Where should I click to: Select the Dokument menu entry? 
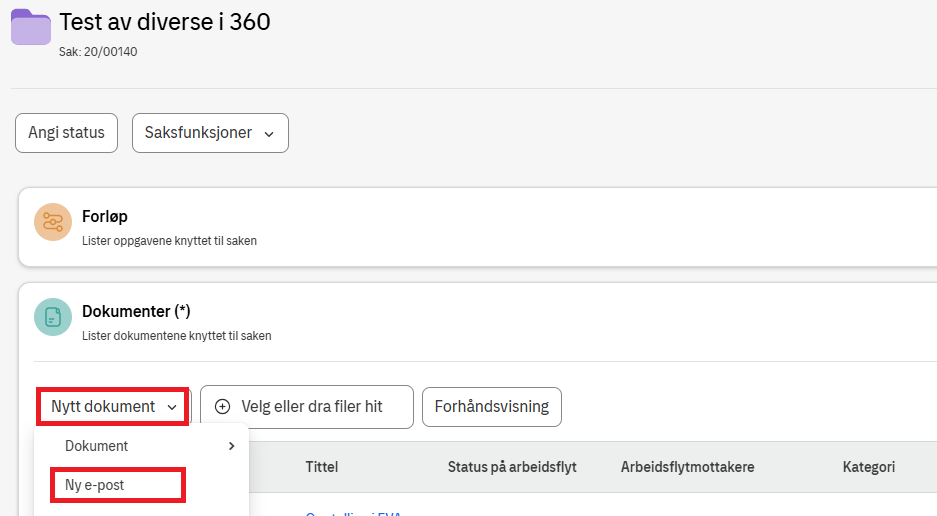pyautogui.click(x=97, y=446)
